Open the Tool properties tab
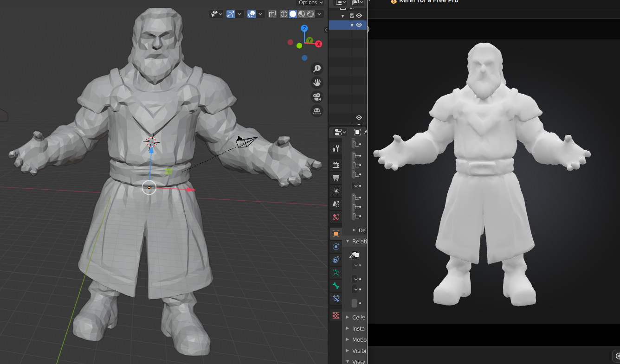Viewport: 620px width, 364px height. 336,148
